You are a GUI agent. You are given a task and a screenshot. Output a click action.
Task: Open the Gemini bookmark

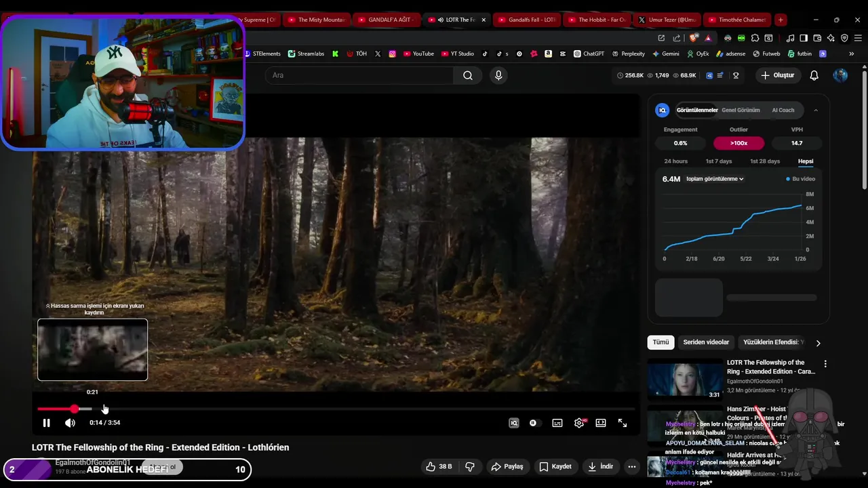click(666, 54)
